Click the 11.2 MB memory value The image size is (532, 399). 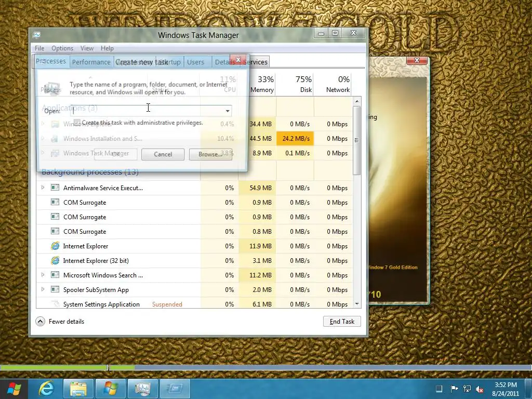coord(260,275)
